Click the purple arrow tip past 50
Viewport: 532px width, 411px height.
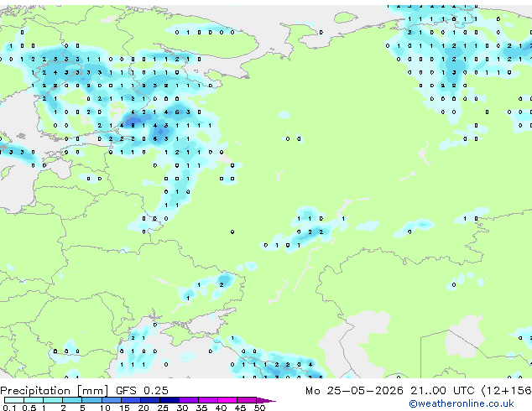point(266,400)
